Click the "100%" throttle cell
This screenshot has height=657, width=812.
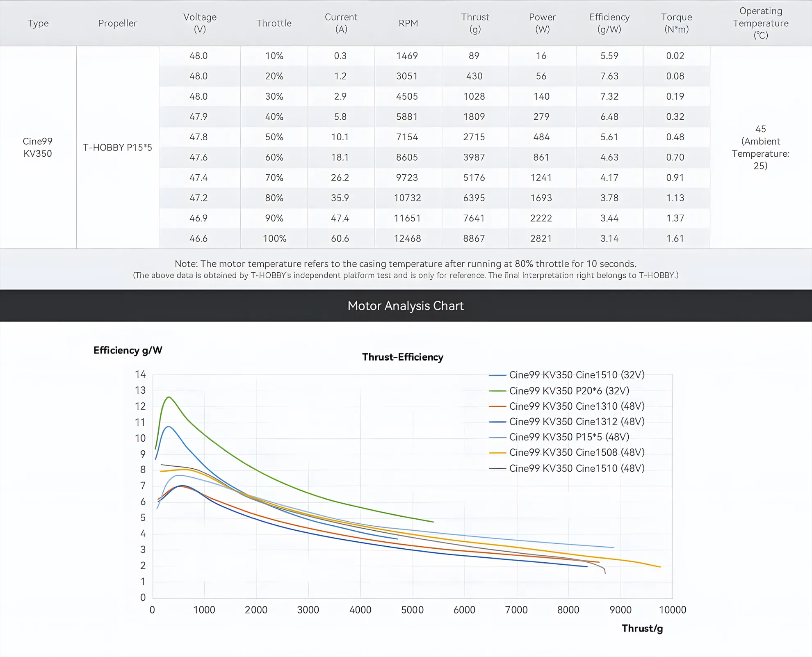[275, 239]
